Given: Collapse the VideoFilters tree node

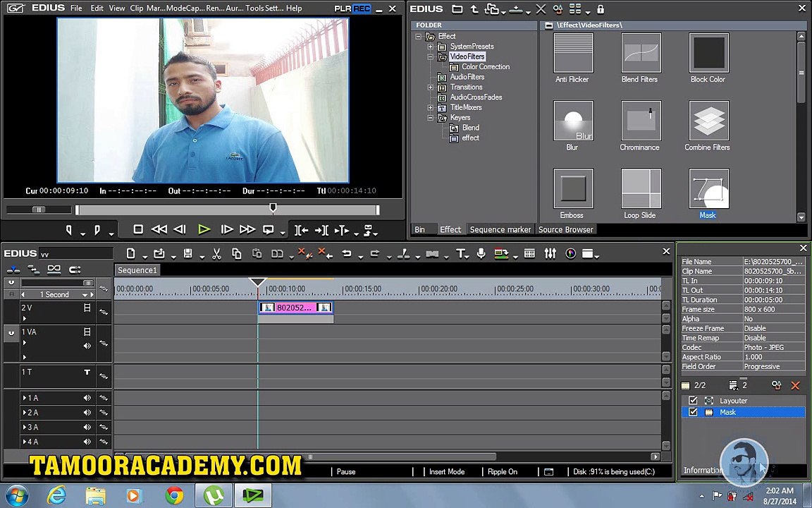Looking at the screenshot, I should point(431,56).
